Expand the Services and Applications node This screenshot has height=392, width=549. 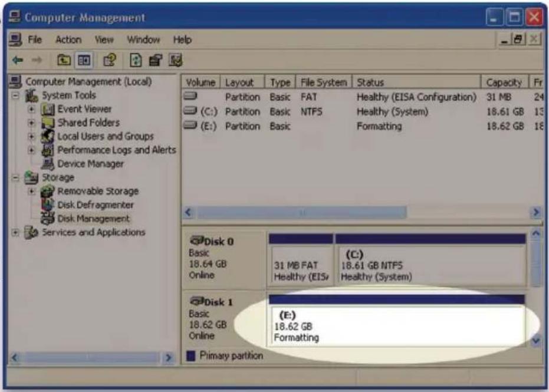point(15,232)
